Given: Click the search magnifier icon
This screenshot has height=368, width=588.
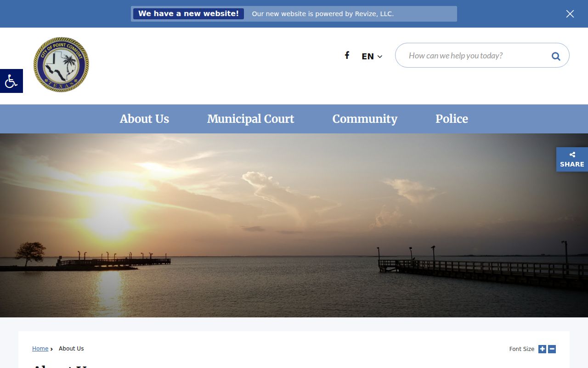Looking at the screenshot, I should click(556, 56).
